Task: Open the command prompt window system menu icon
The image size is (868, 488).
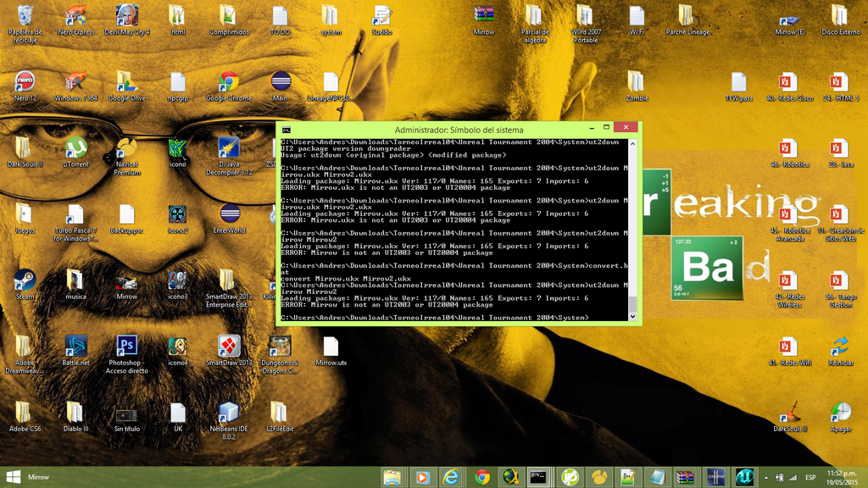Action: point(287,129)
